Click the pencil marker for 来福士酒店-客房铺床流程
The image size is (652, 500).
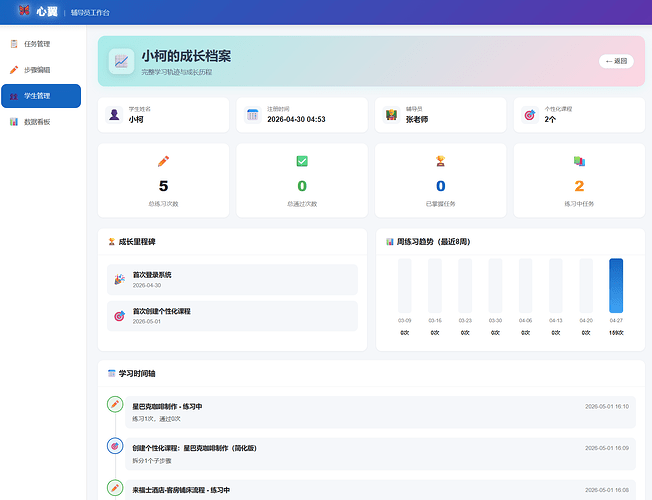coord(115,488)
